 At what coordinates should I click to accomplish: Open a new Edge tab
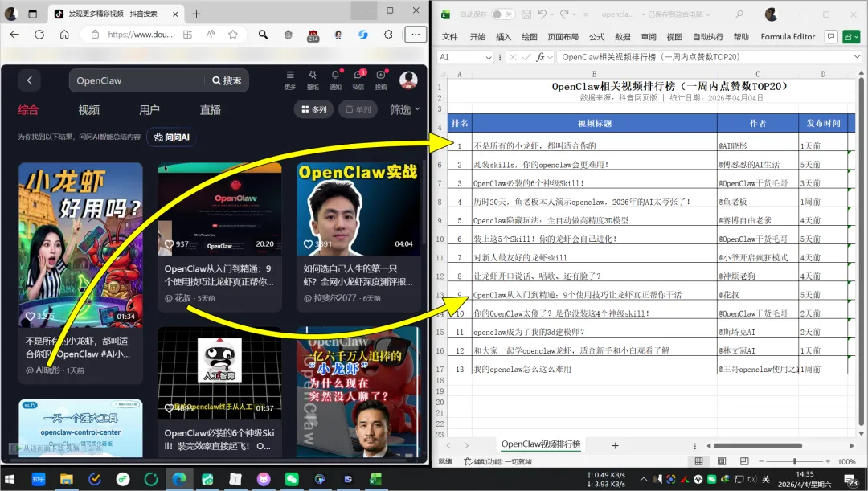click(x=196, y=14)
